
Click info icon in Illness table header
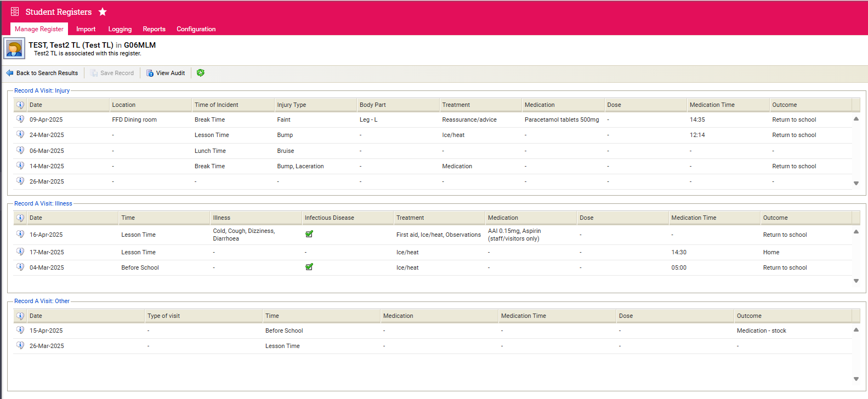click(20, 218)
